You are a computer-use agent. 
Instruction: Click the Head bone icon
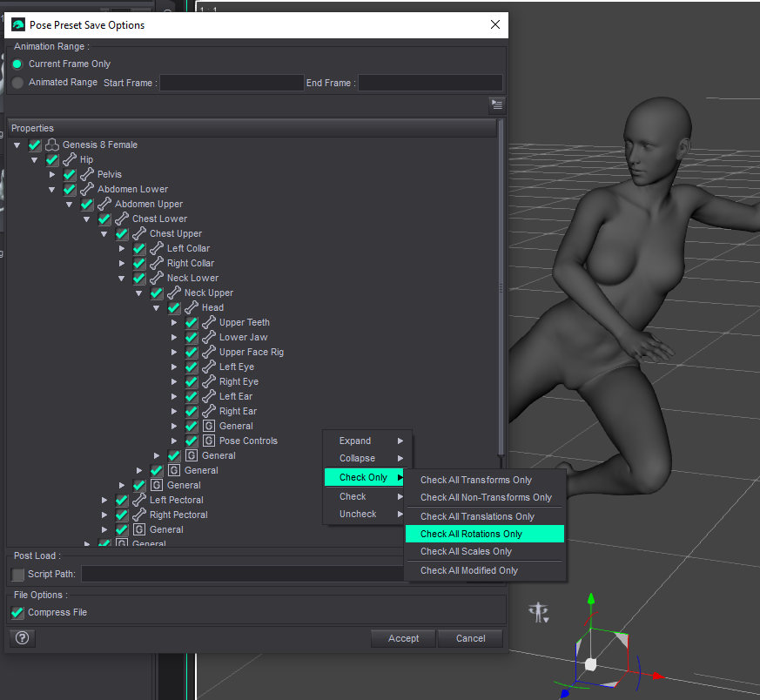coord(192,308)
